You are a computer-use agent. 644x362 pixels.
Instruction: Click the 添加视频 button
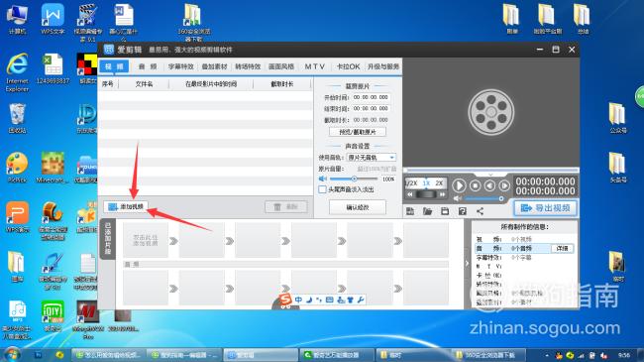coord(126,207)
